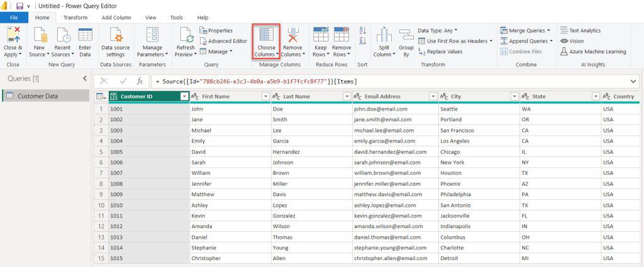
Task: Click Replace Values
Action: point(440,52)
